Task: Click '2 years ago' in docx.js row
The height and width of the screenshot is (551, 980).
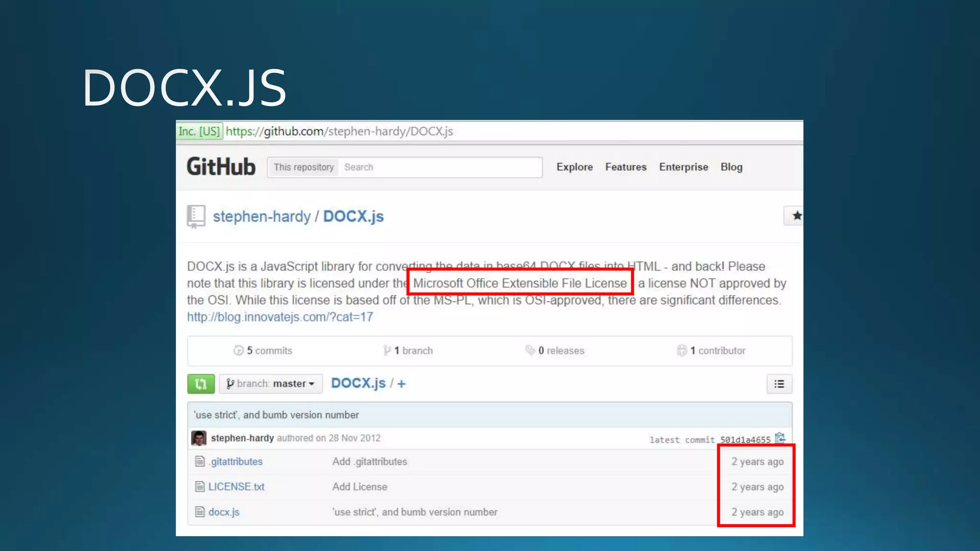Action: tap(757, 512)
